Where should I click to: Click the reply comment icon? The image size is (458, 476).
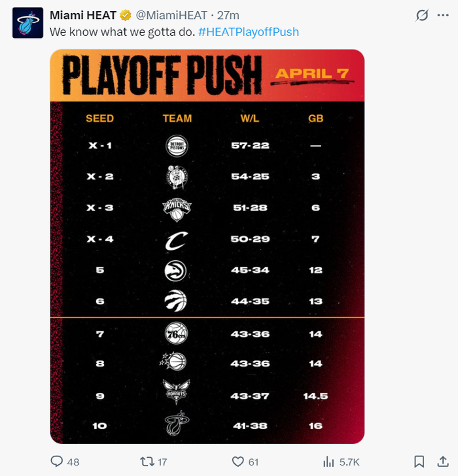[x=58, y=462]
